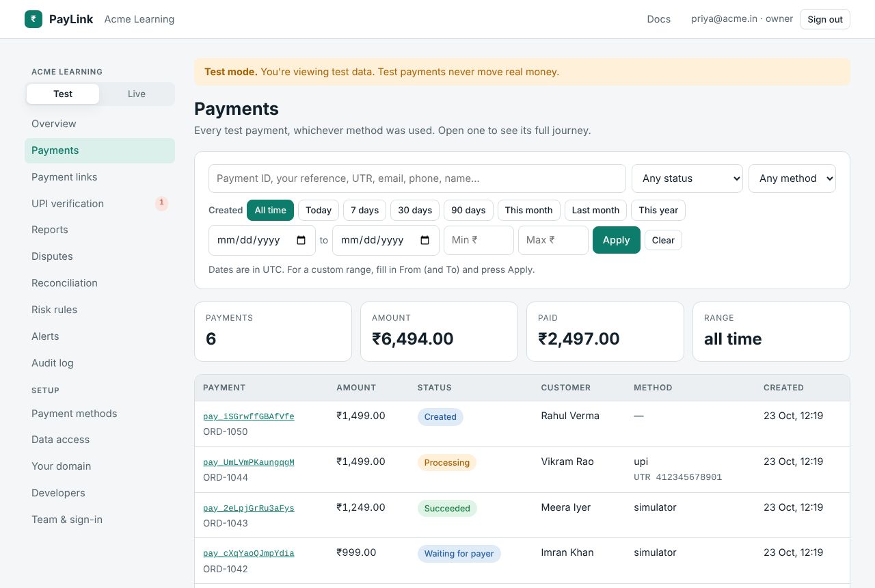875x588 pixels.
Task: Click the PayLink rupee logo icon
Action: 33,19
